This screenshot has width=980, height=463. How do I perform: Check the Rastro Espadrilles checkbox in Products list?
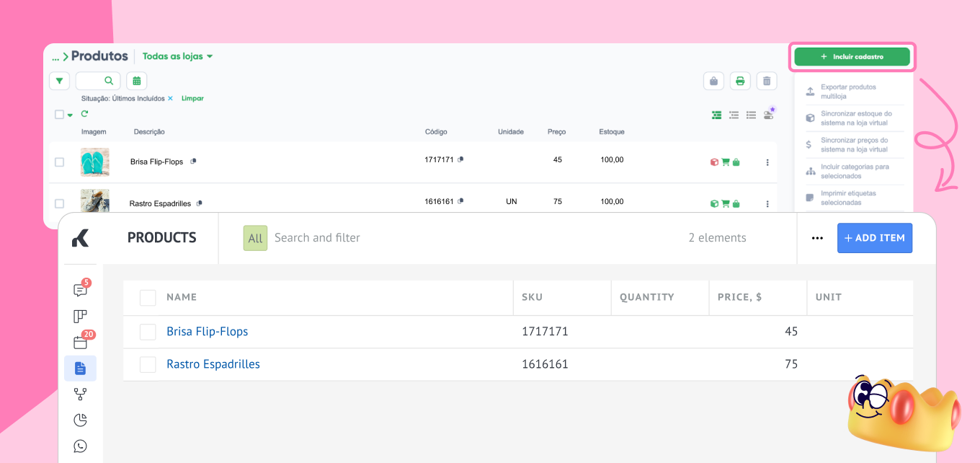coord(148,365)
